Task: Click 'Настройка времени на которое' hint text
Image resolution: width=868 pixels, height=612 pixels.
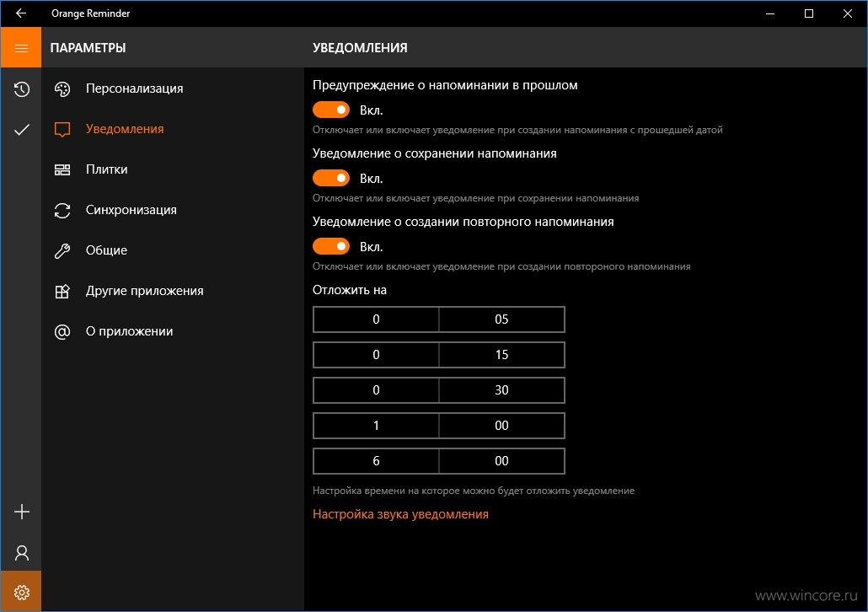Action: pyautogui.click(x=474, y=491)
